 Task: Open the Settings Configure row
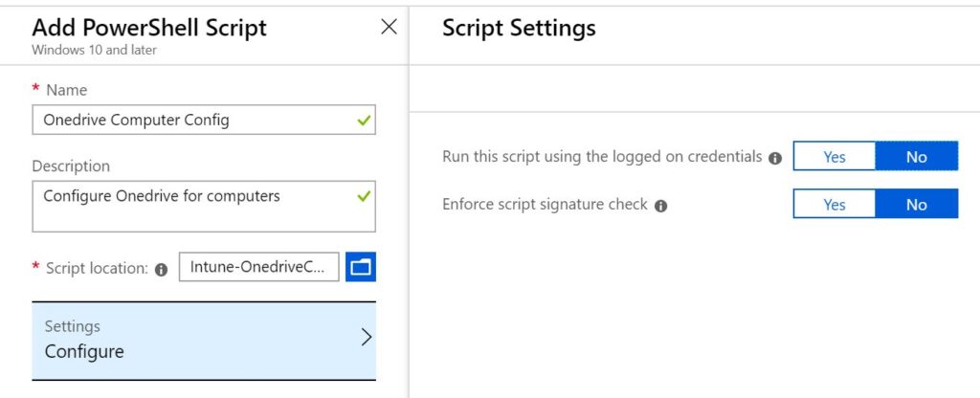coord(204,341)
